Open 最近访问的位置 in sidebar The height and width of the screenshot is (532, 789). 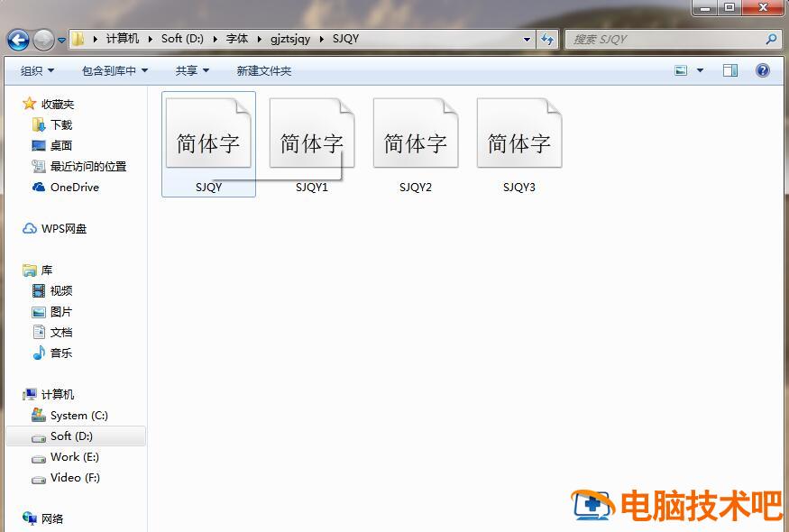[x=88, y=166]
